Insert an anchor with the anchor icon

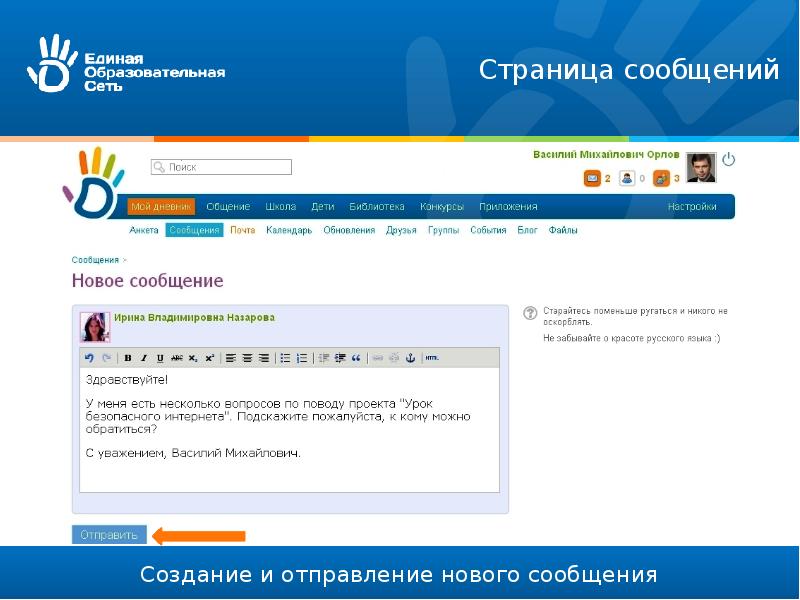pos(409,357)
